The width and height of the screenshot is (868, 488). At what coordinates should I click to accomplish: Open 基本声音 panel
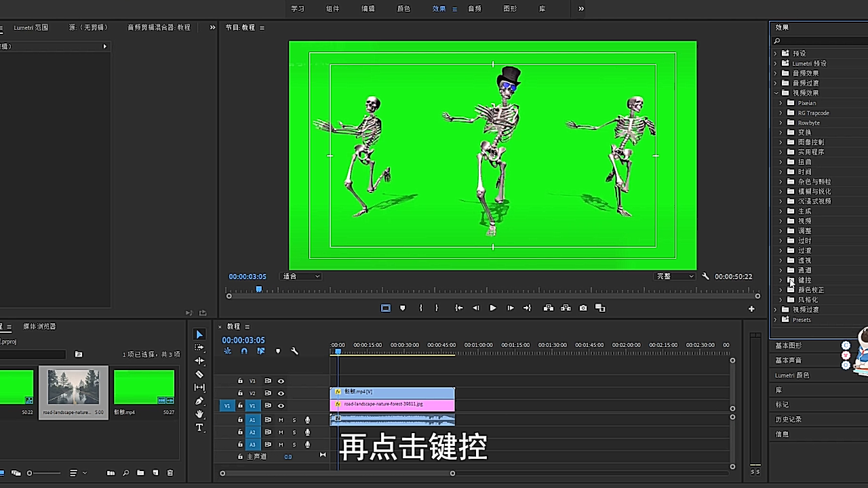click(x=789, y=361)
